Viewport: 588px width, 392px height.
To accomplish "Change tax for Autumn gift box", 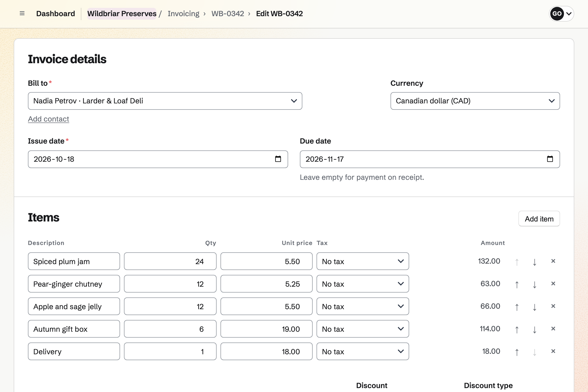I will point(363,329).
